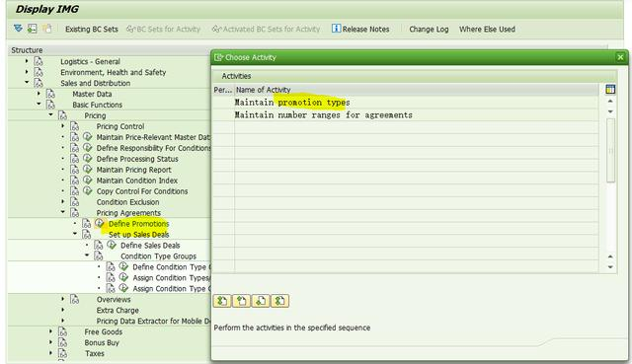
Task: Execute Define Sales Deals activity icon
Action: click(112, 245)
